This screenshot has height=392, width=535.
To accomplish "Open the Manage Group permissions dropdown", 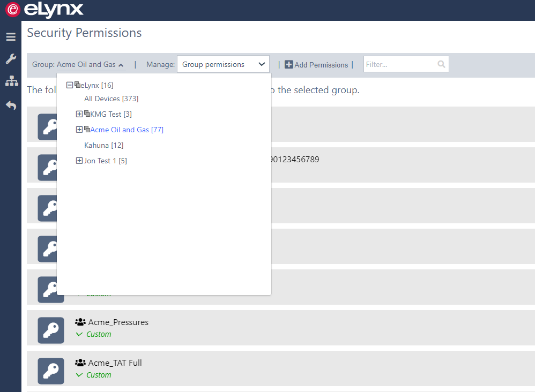I will [x=223, y=64].
